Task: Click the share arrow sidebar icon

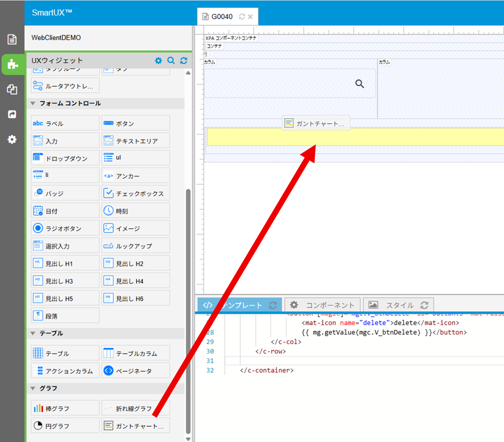Action: 12,114
